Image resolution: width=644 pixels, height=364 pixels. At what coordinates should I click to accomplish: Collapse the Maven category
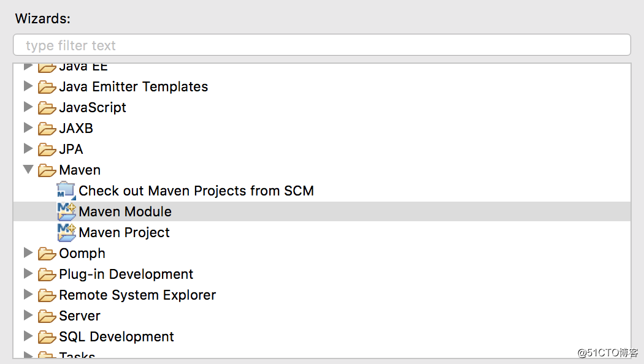(28, 169)
